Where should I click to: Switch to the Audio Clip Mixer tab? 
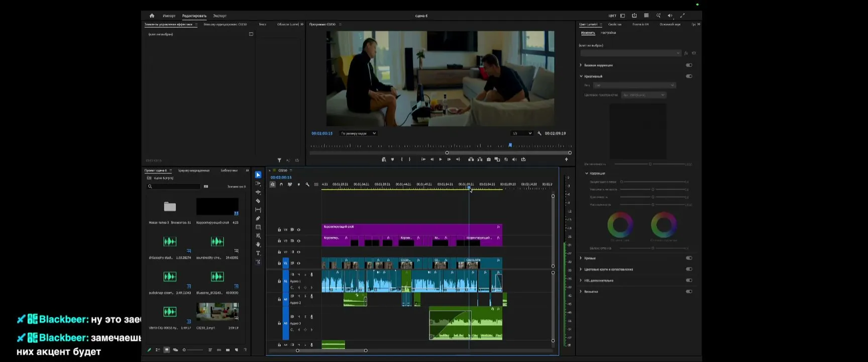click(x=225, y=24)
